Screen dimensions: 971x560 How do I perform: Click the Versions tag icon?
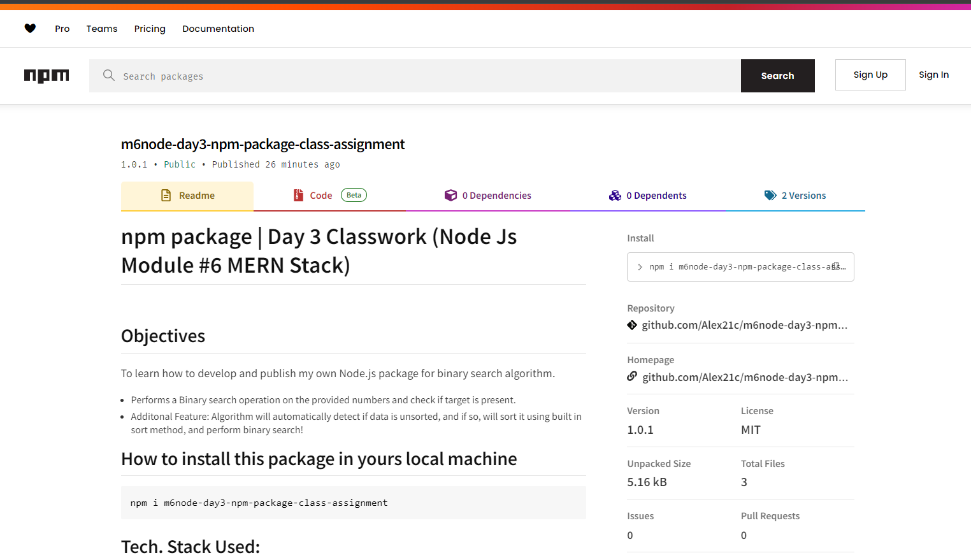coord(770,196)
